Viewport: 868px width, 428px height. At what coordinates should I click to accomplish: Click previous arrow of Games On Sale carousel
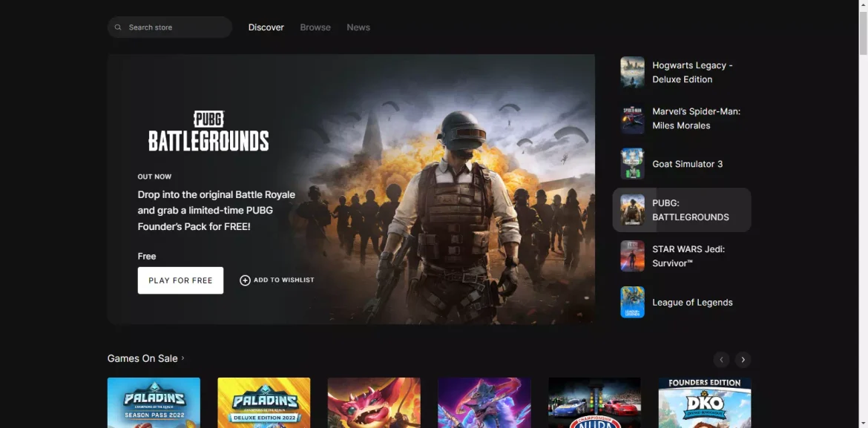coord(721,359)
